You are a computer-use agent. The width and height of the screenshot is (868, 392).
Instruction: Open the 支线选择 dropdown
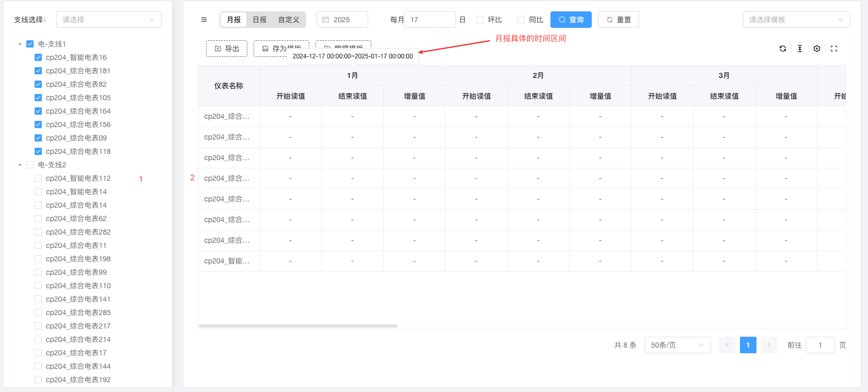pyautogui.click(x=109, y=20)
